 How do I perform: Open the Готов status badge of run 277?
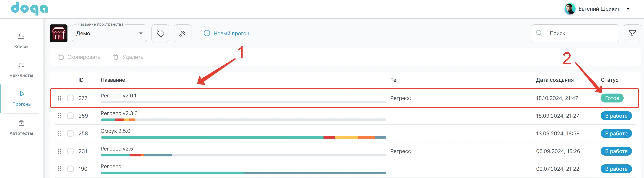coord(612,98)
